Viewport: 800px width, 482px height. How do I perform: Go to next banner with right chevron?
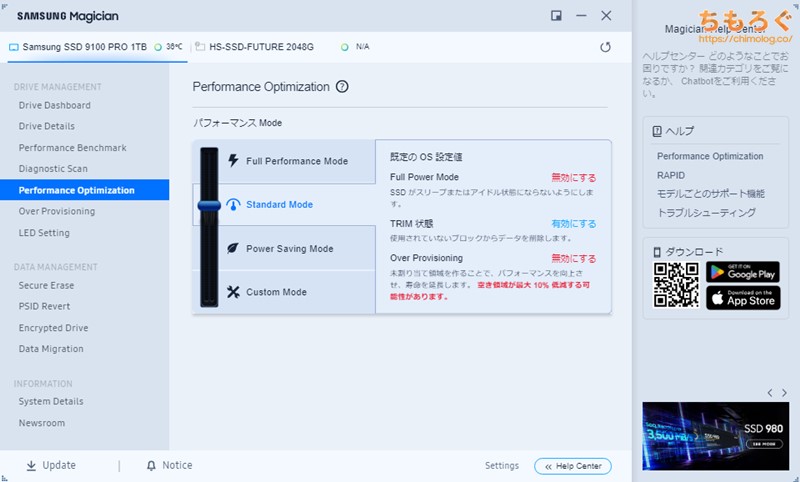point(784,393)
